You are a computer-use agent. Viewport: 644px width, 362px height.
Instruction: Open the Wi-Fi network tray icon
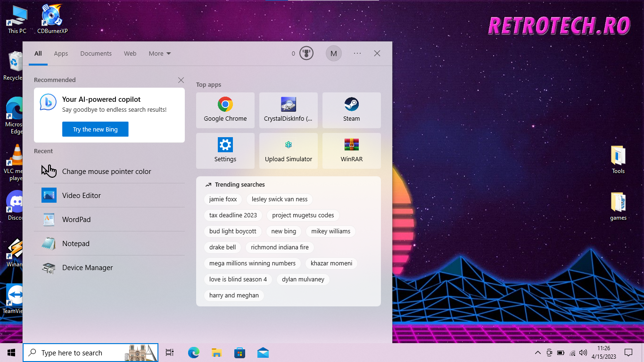(x=572, y=353)
